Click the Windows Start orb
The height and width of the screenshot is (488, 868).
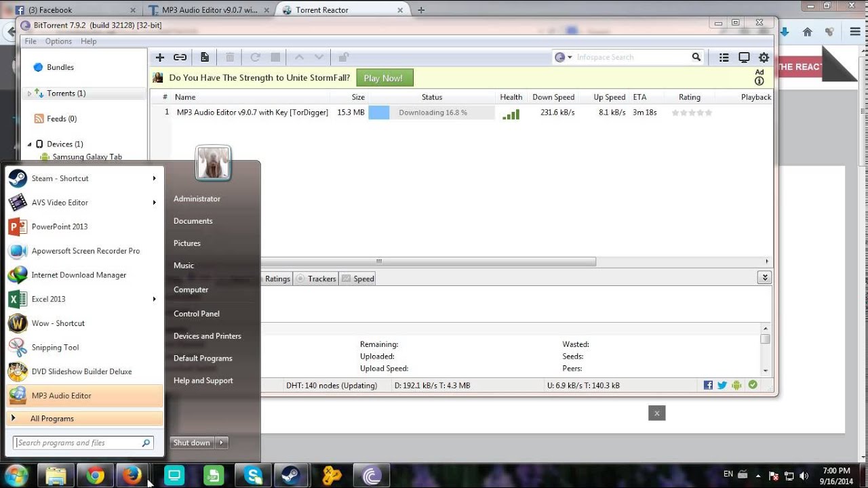pos(16,475)
